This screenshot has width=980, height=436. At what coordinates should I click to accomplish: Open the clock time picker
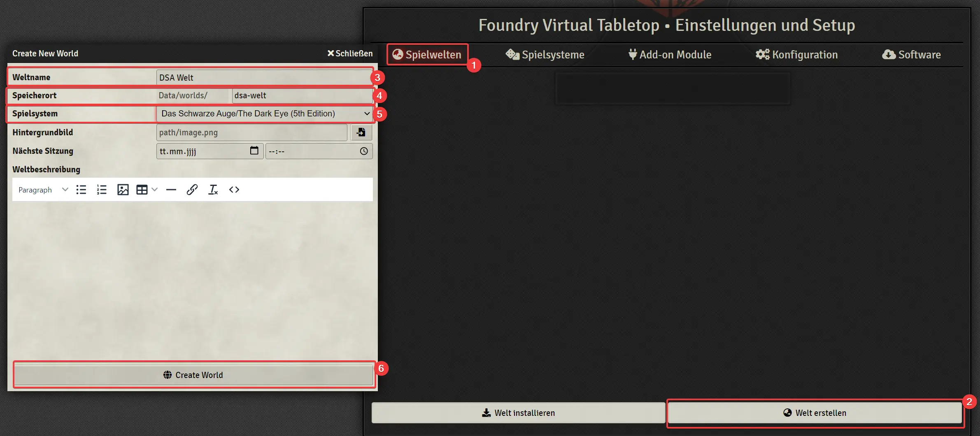click(x=364, y=151)
